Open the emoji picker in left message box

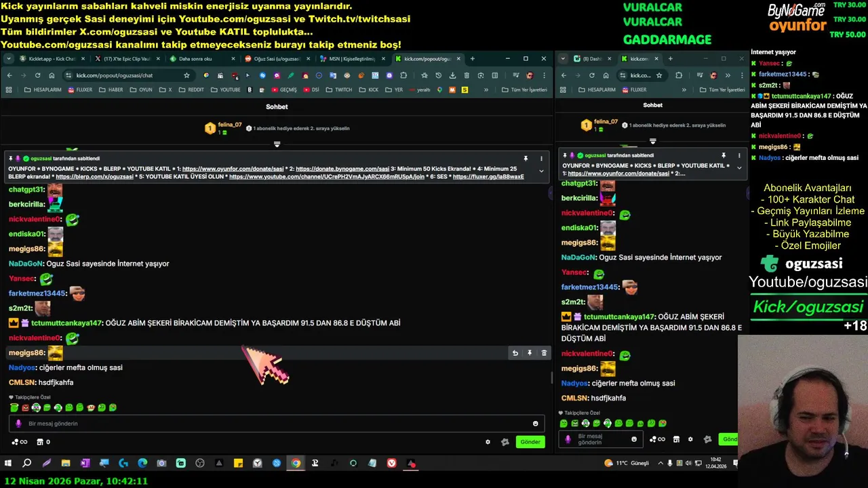pyautogui.click(x=536, y=424)
